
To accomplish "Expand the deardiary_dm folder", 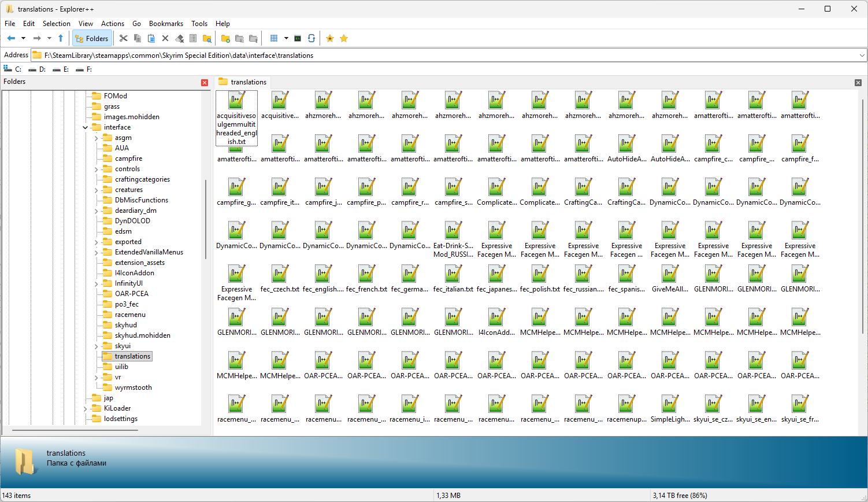I will [x=96, y=211].
